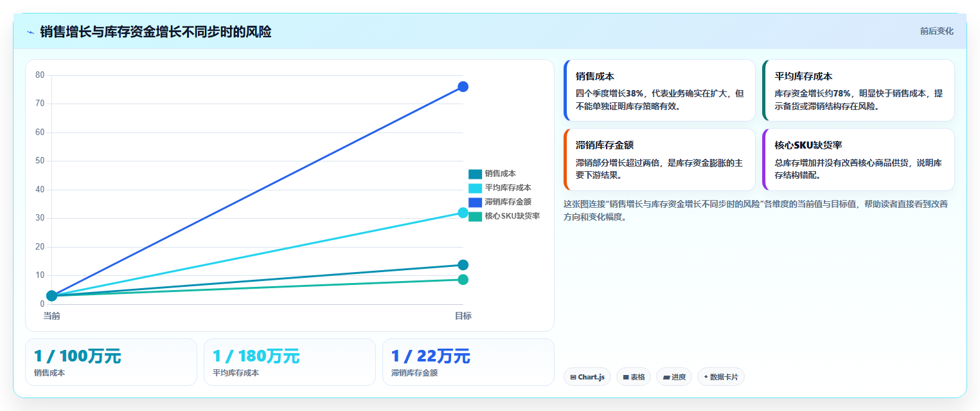Click the 目标 x-axis label
Image resolution: width=980 pixels, height=411 pixels.
coord(463,316)
